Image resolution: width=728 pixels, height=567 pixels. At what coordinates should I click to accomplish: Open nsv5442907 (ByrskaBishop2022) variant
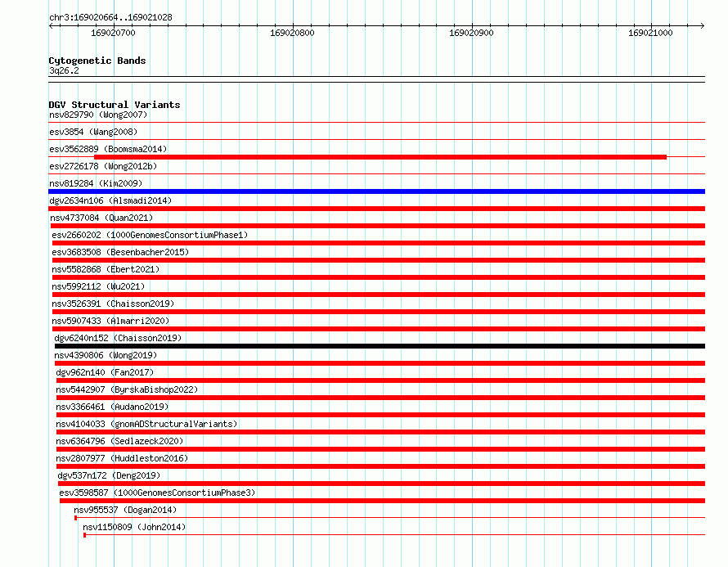point(127,389)
